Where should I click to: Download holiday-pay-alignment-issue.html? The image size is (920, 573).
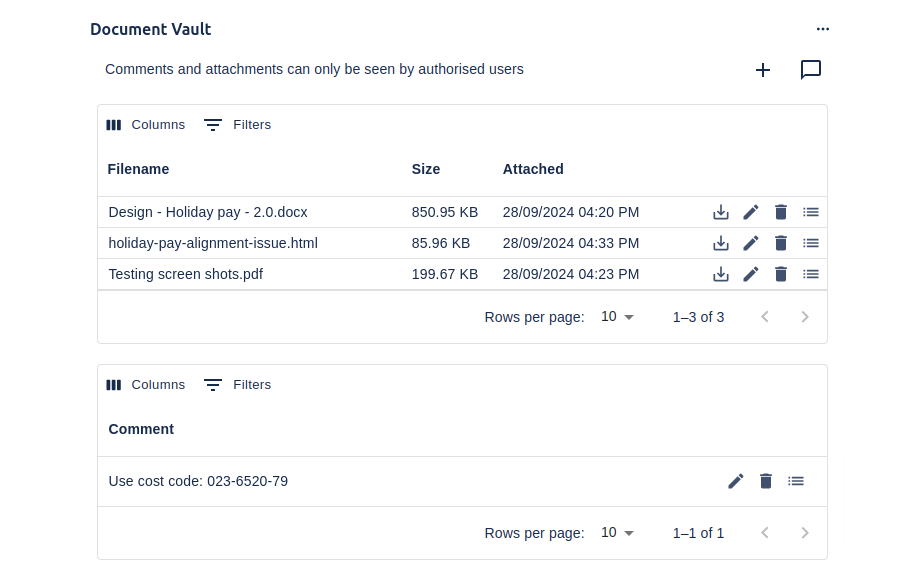pos(721,243)
